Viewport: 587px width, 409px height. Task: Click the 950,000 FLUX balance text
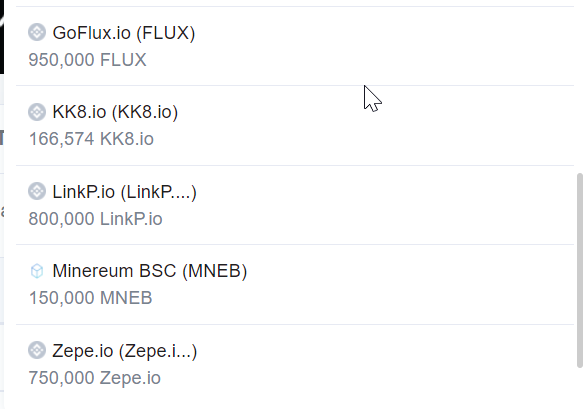(88, 60)
